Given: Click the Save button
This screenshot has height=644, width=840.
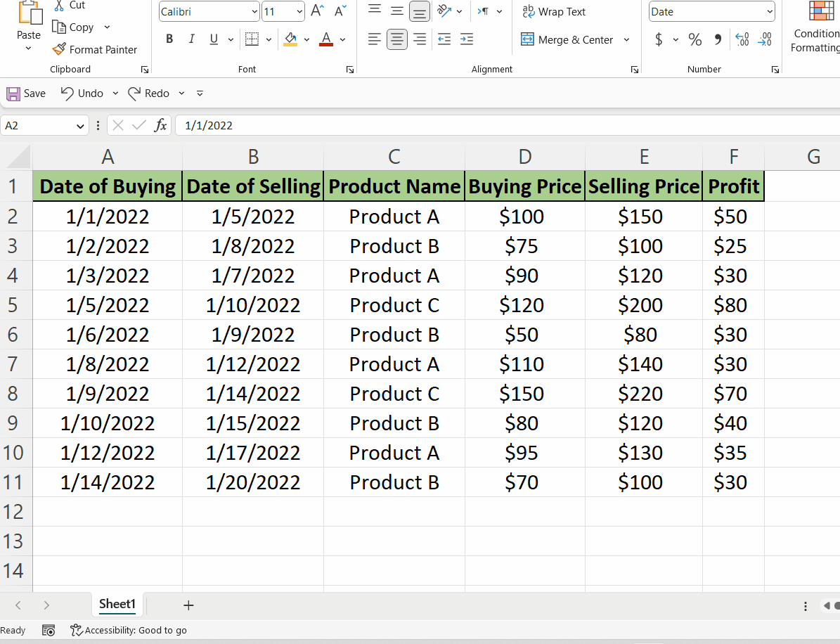Looking at the screenshot, I should [x=25, y=93].
